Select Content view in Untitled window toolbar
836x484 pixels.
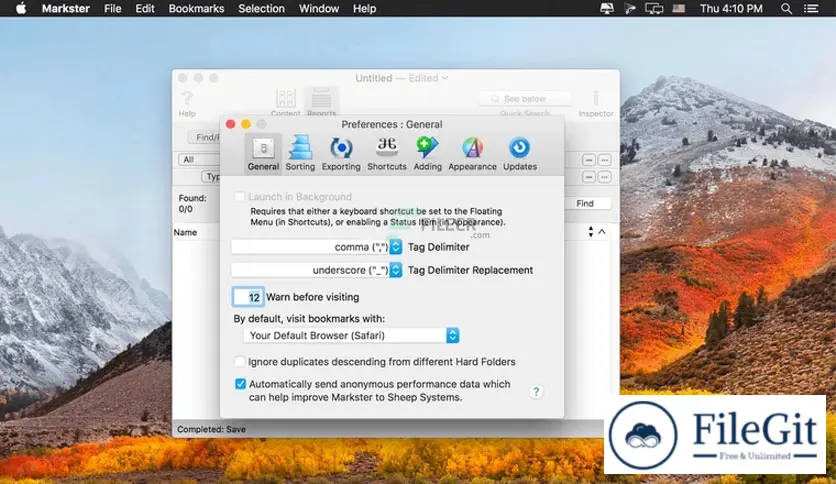(285, 103)
